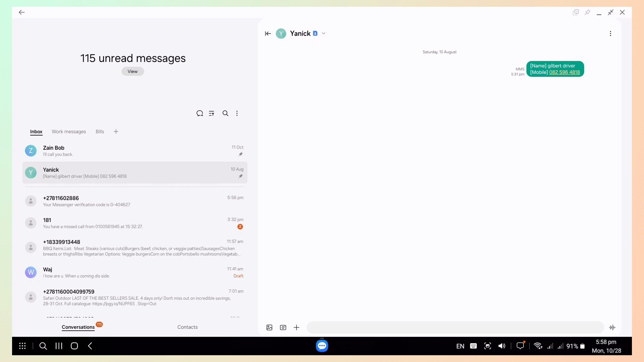This screenshot has width=644, height=362.
Task: Select the search icon in inbox
Action: click(225, 114)
